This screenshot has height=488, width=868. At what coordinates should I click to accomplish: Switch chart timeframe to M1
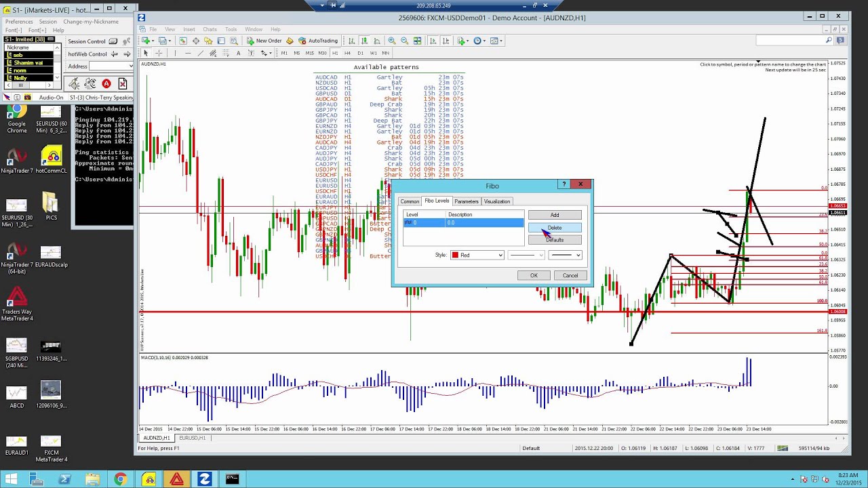click(x=284, y=53)
